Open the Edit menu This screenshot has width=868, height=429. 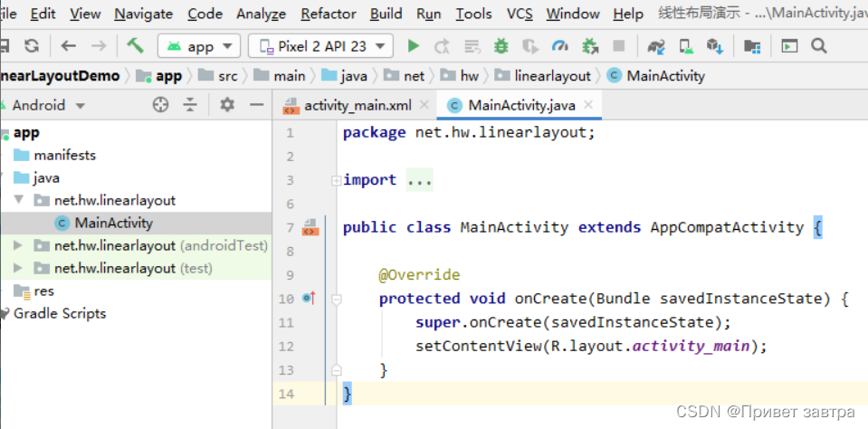tap(43, 14)
